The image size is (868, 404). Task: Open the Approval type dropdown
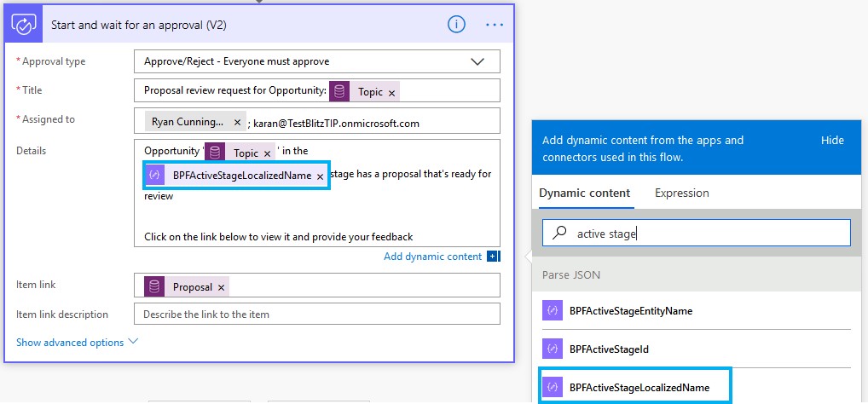pos(316,61)
